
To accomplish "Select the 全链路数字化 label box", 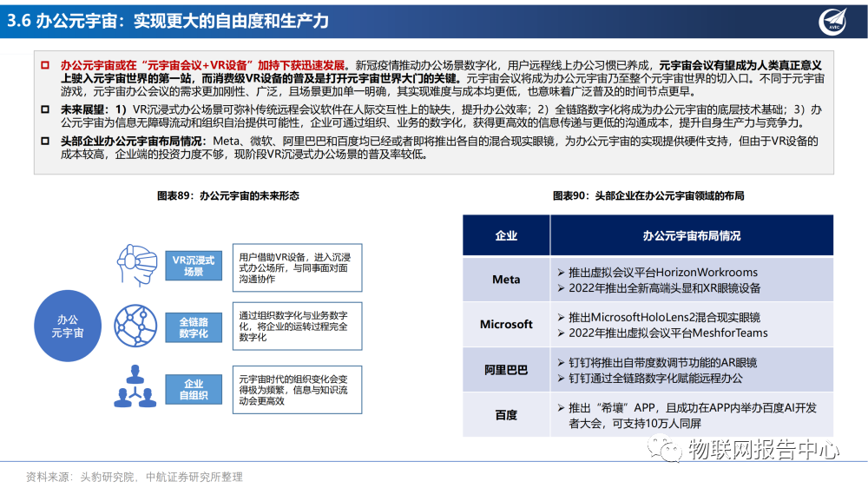I will tap(194, 328).
